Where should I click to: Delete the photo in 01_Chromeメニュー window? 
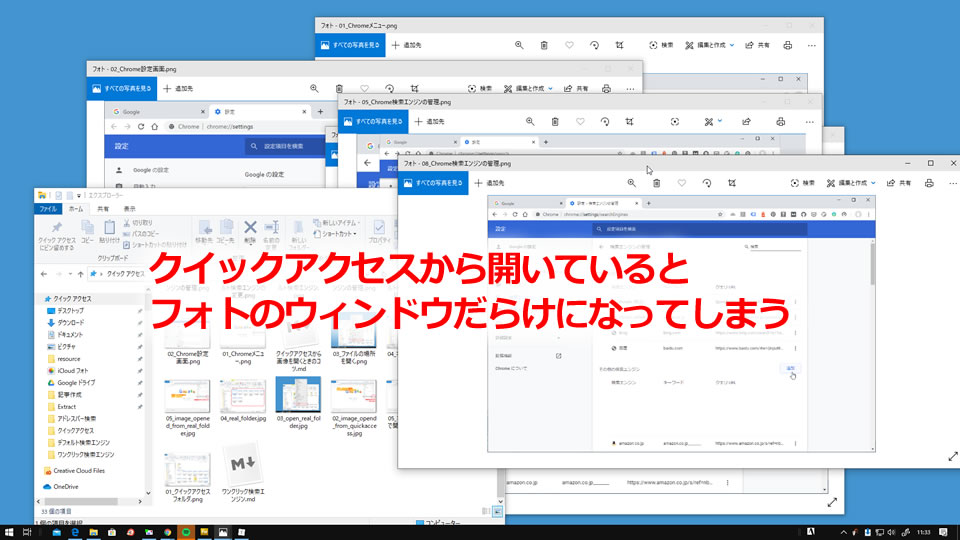pyautogui.click(x=544, y=45)
